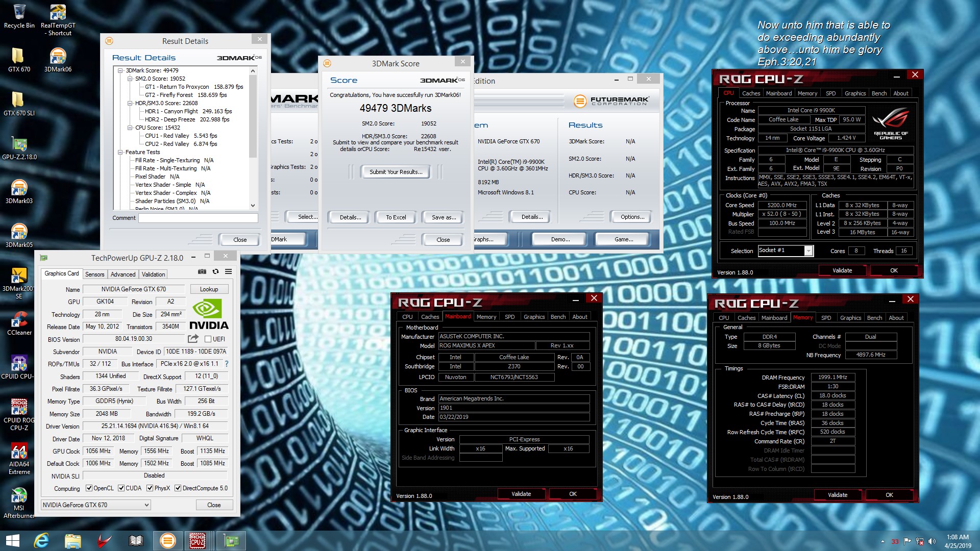Screen dimensions: 980x551
Task: Click the taskbar clock showing 1:08 AM
Action: pyautogui.click(x=958, y=541)
